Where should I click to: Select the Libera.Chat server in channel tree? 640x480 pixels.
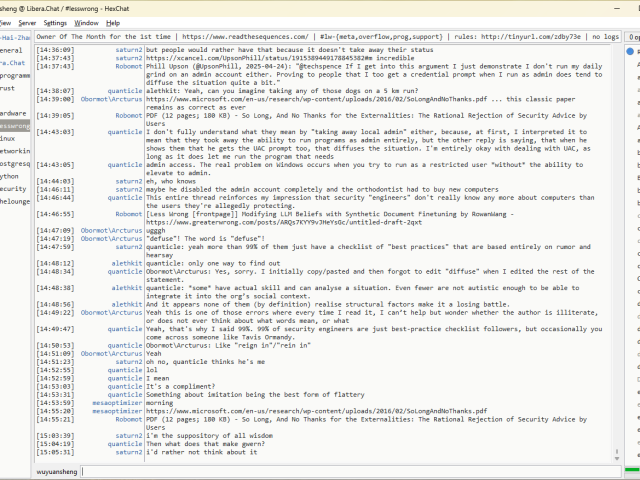[14, 62]
